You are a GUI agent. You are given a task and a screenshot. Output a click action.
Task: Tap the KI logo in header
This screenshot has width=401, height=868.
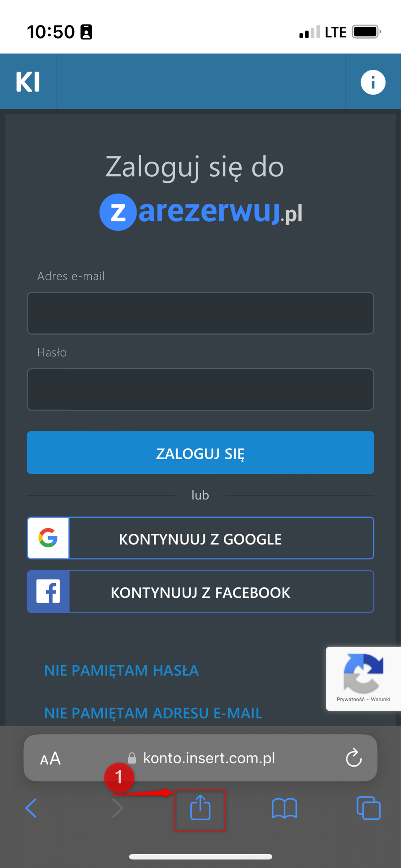28,81
